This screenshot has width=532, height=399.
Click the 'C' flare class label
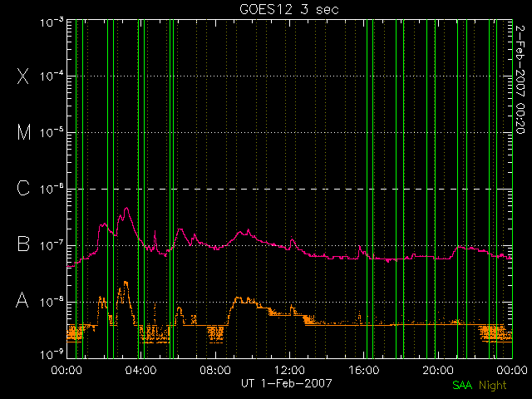(23, 188)
